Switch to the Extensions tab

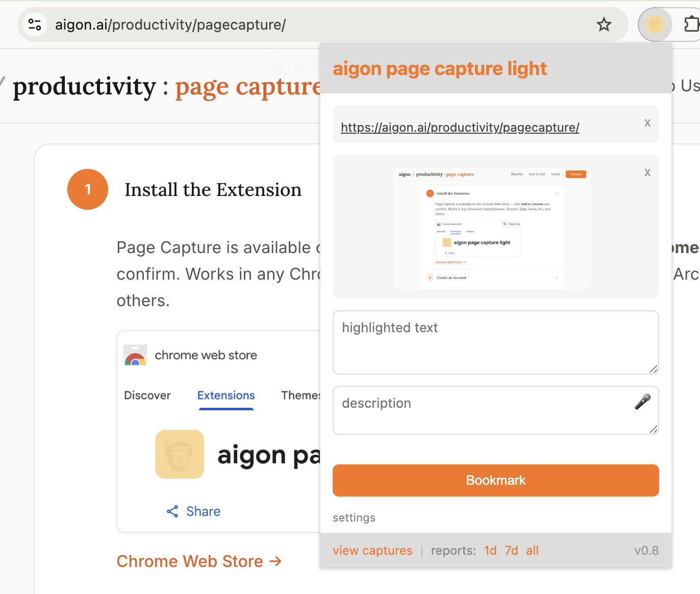pyautogui.click(x=226, y=395)
